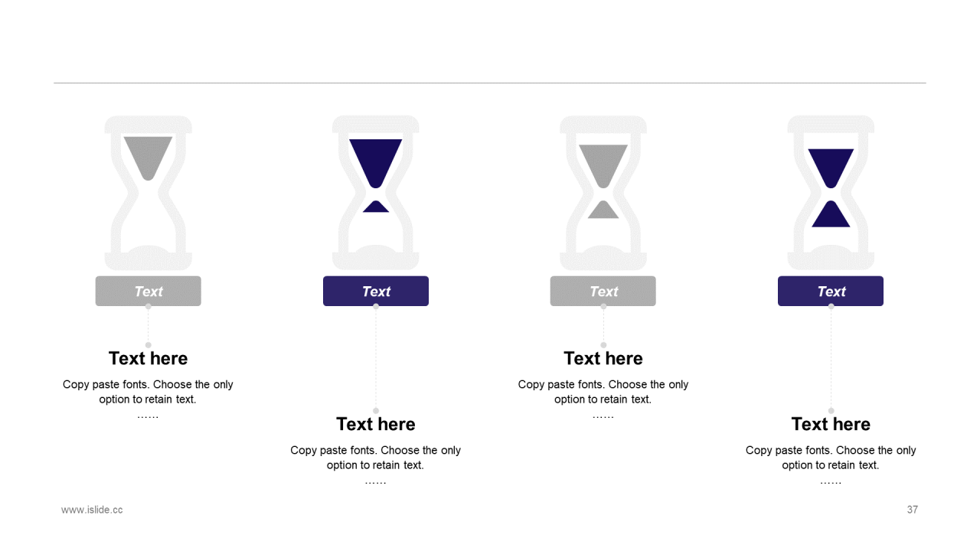The width and height of the screenshot is (980, 551).
Task: Click the first gray Text label button
Action: (148, 291)
